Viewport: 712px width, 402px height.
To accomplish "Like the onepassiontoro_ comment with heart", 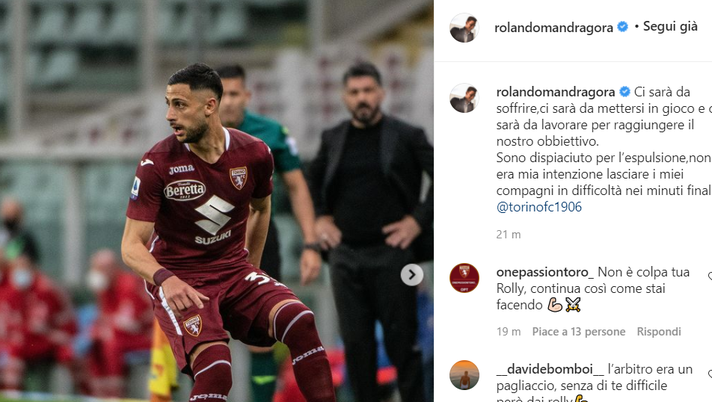I will 710,276.
